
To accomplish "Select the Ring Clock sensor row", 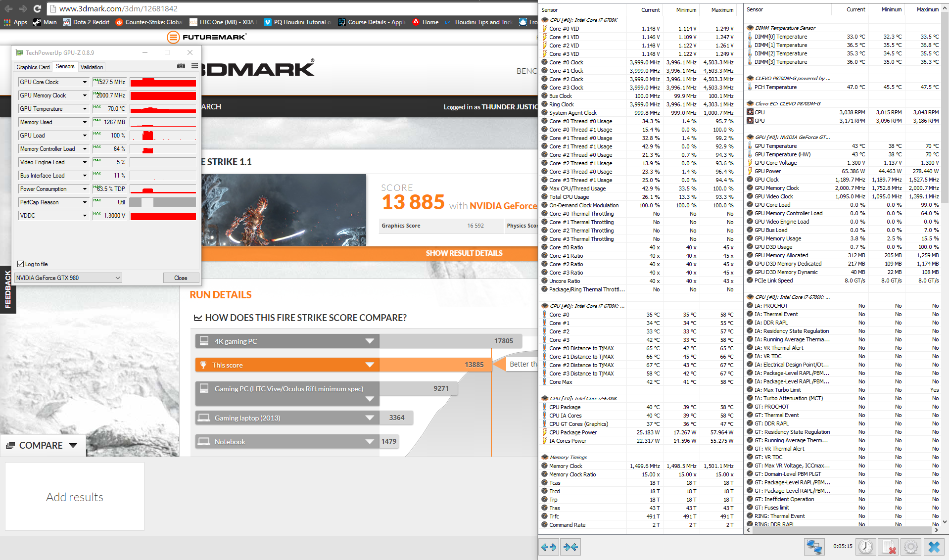I will [638, 104].
